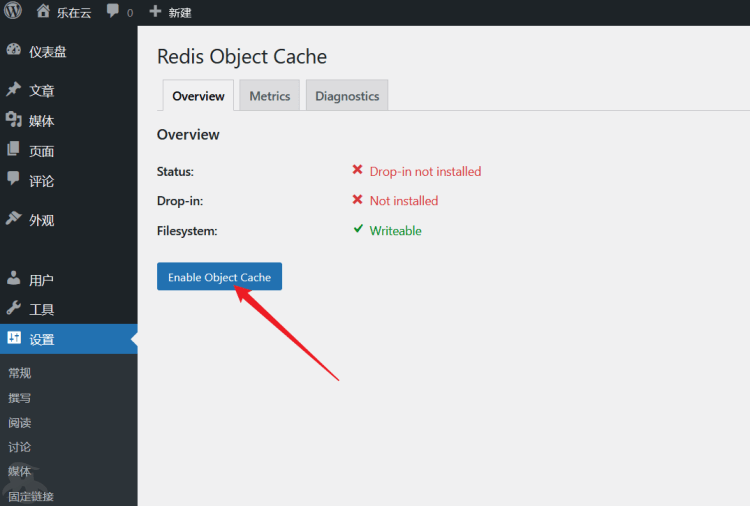Click the 工具 wrench icon
The height and width of the screenshot is (506, 750).
pos(14,308)
